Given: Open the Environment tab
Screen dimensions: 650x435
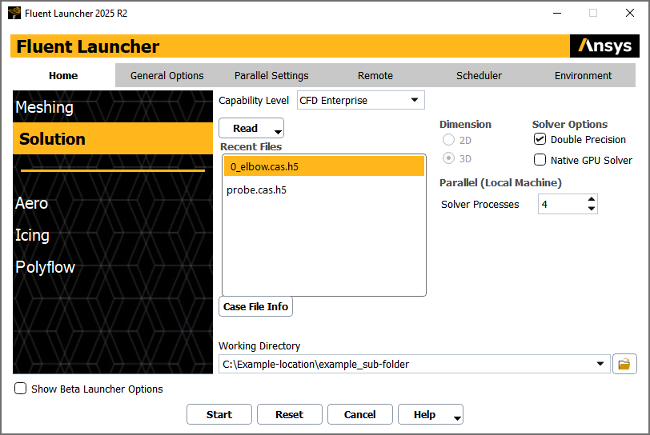Looking at the screenshot, I should tap(583, 75).
